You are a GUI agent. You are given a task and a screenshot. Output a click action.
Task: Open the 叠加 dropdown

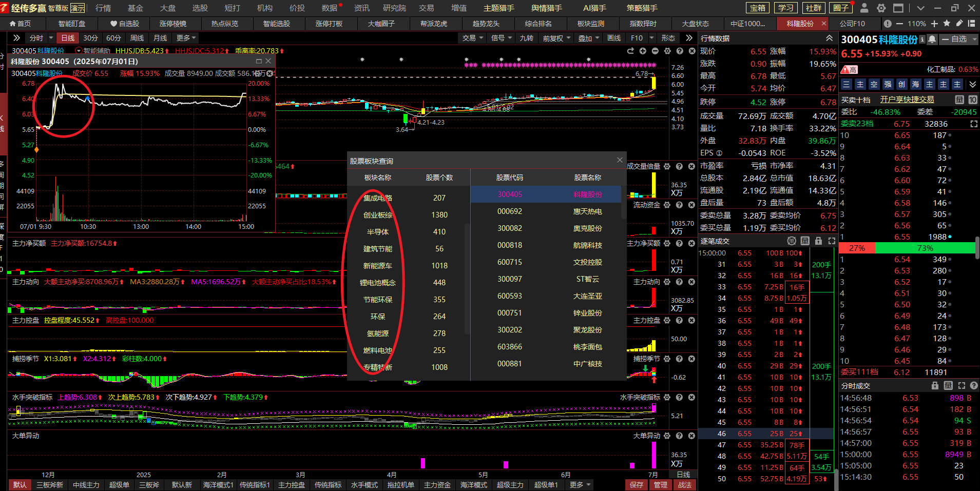coord(589,38)
